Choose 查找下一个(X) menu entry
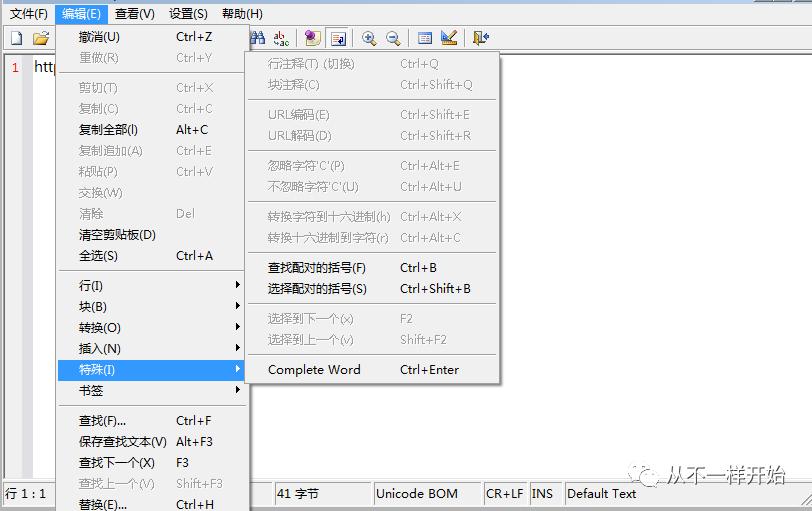 point(151,462)
